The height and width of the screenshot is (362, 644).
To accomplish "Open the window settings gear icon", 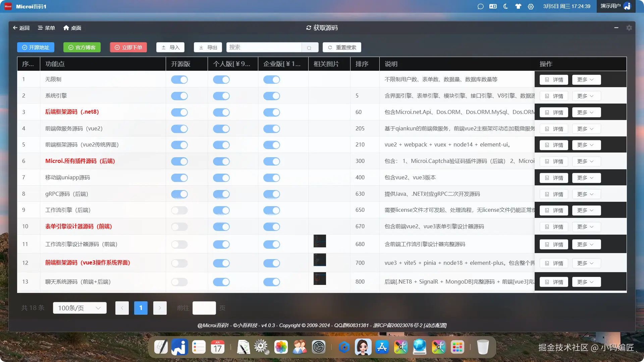I will click(629, 28).
